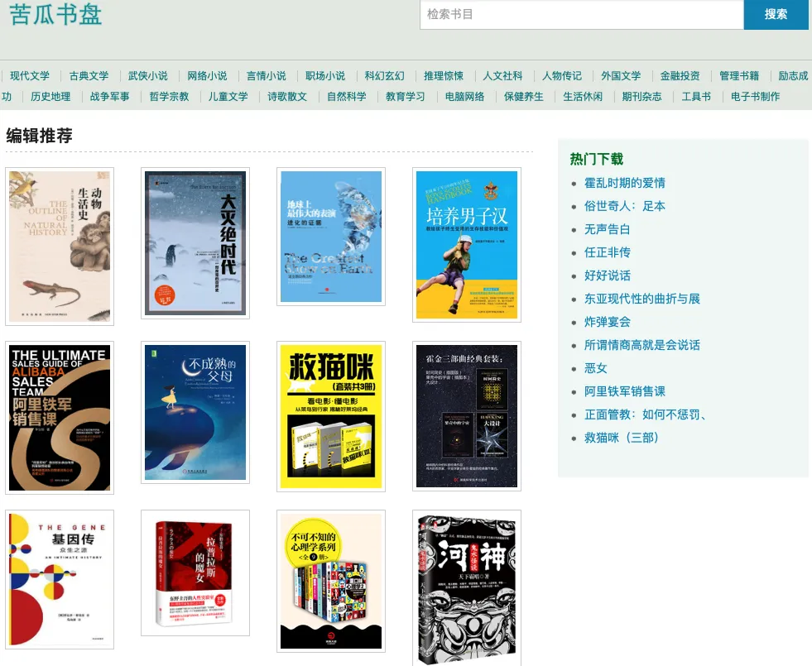The image size is (812, 666).
Task: Click the 搜索 search button
Action: coord(776,15)
